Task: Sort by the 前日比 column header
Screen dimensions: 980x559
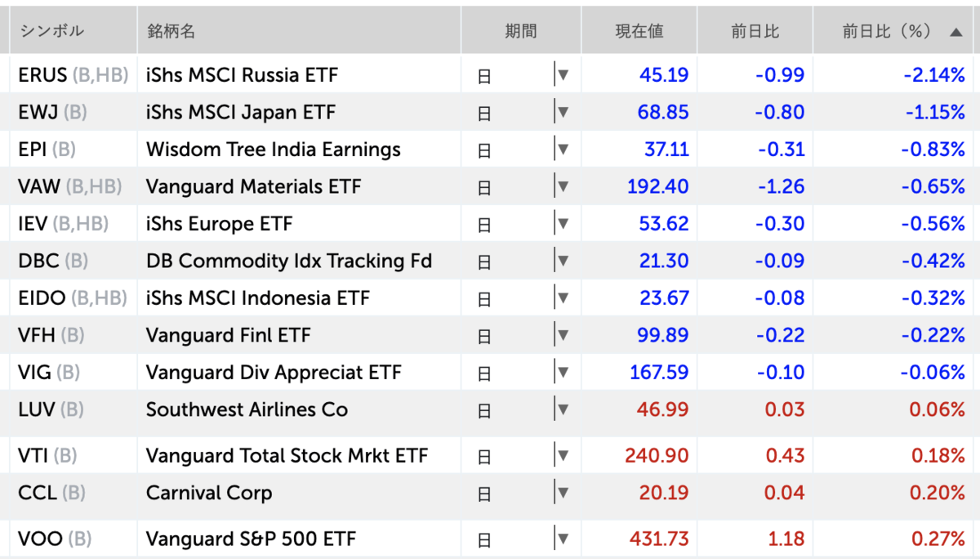Action: 754,29
